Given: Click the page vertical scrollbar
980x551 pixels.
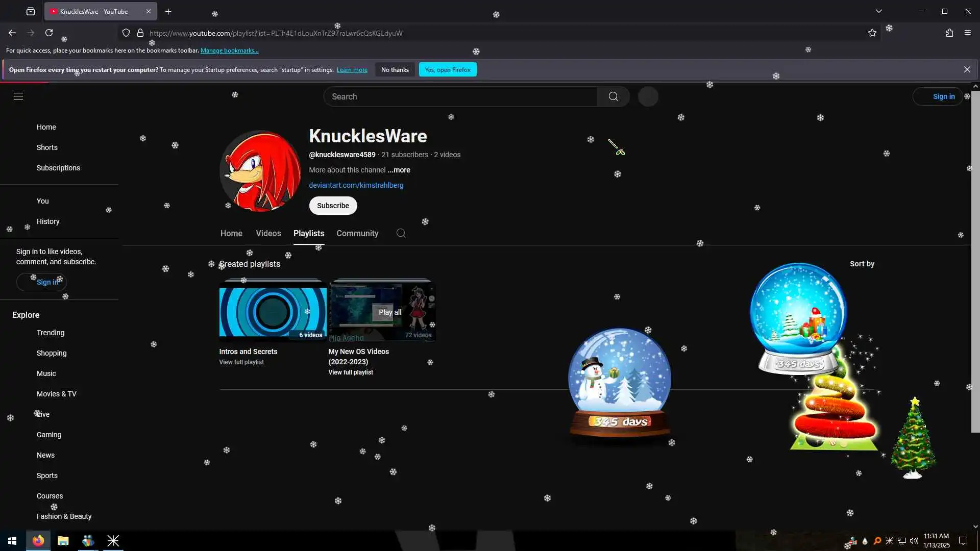Looking at the screenshot, I should pos(975,255).
